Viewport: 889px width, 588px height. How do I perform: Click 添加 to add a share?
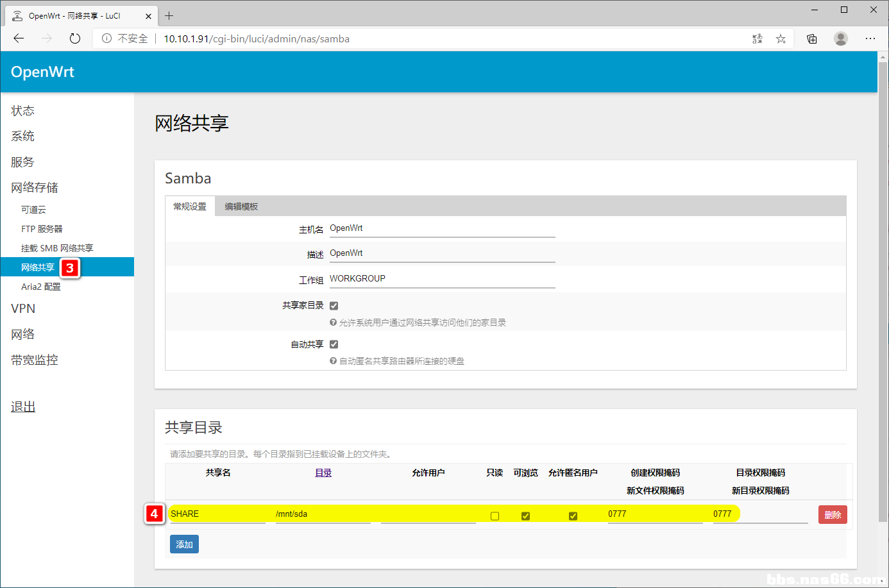click(x=184, y=544)
